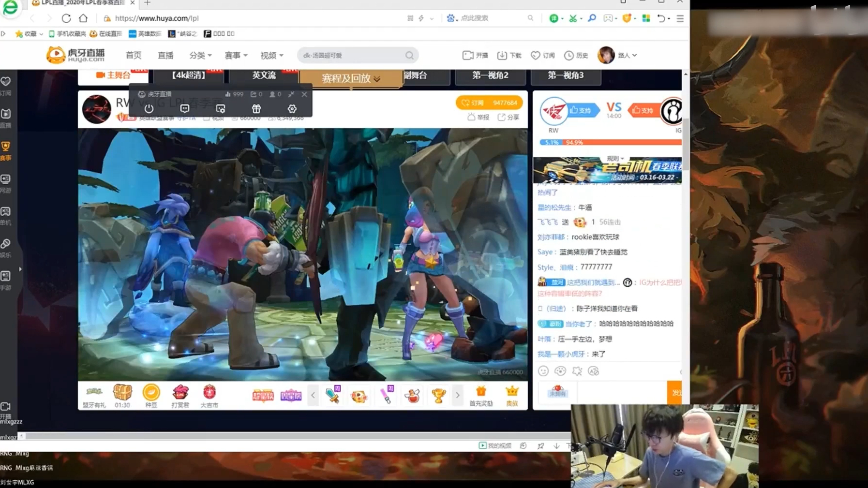Open a new browser tab
This screenshot has height=488, width=868.
(147, 3)
